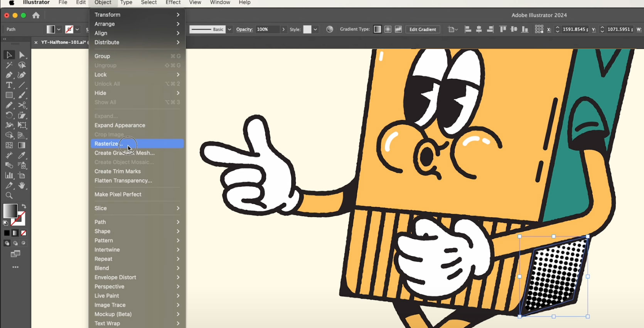Choose the Scissors tool in toolbar

click(22, 105)
